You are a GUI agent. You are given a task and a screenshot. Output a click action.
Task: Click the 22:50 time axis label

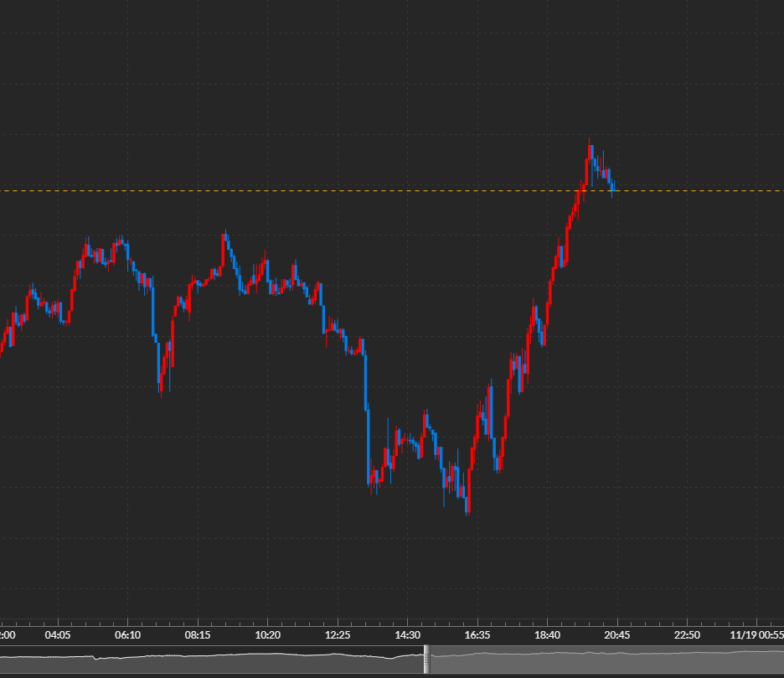coord(687,635)
